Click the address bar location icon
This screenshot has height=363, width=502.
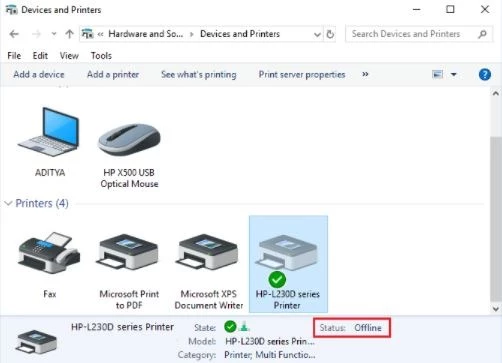[x=87, y=34]
